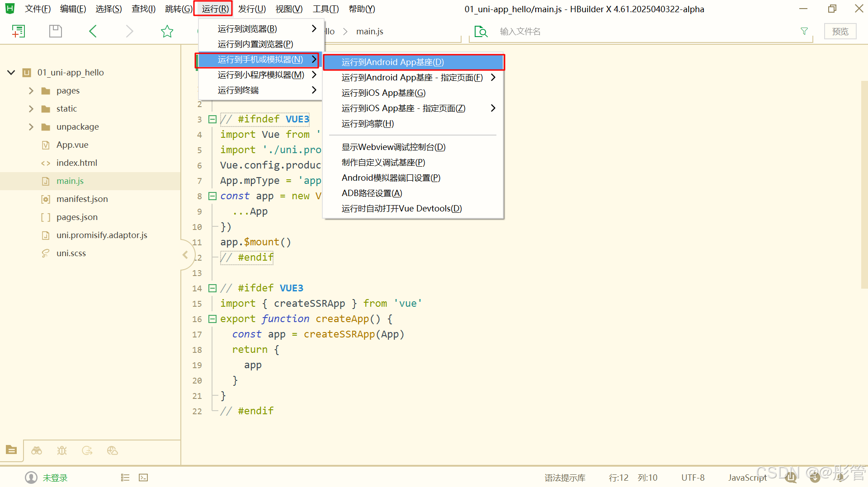Open 运行到浏览器(B) submenu
This screenshot has height=487, width=868.
click(x=261, y=29)
